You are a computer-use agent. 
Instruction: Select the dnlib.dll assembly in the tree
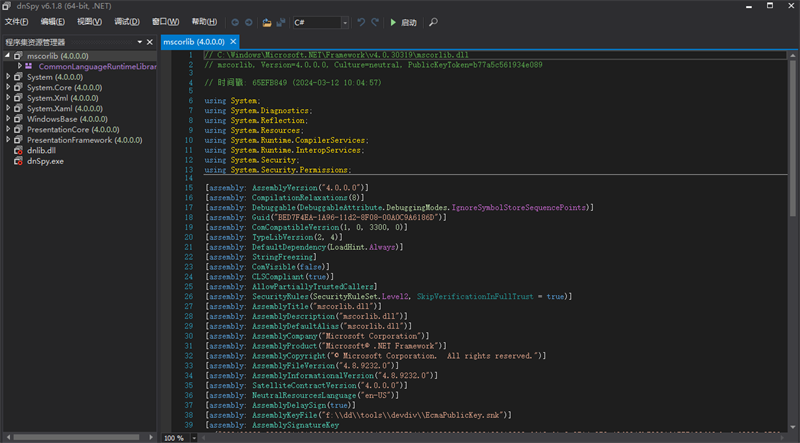click(x=43, y=150)
